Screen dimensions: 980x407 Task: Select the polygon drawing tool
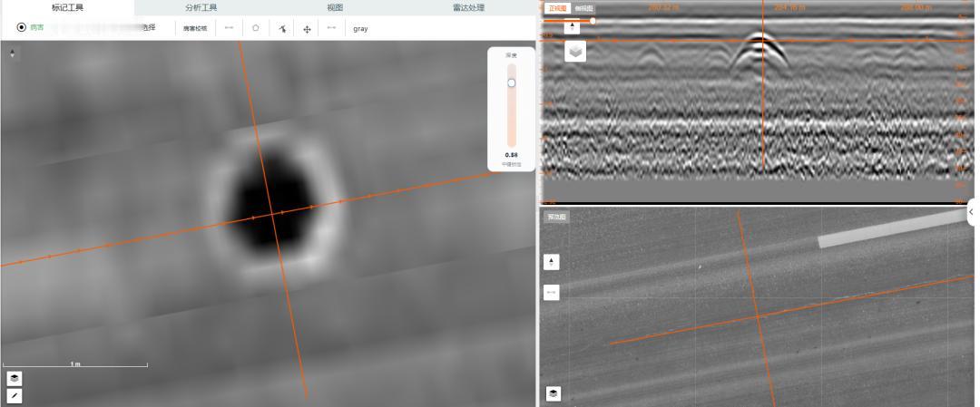256,28
